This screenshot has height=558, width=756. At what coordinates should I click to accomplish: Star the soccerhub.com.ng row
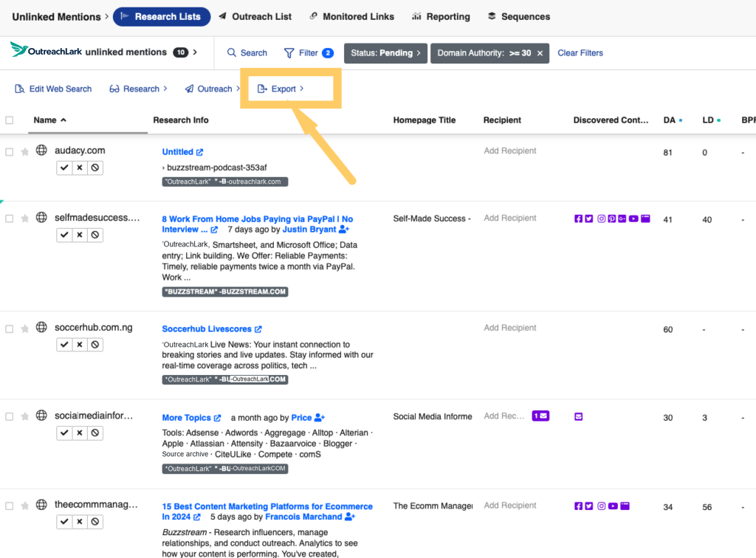tap(24, 329)
